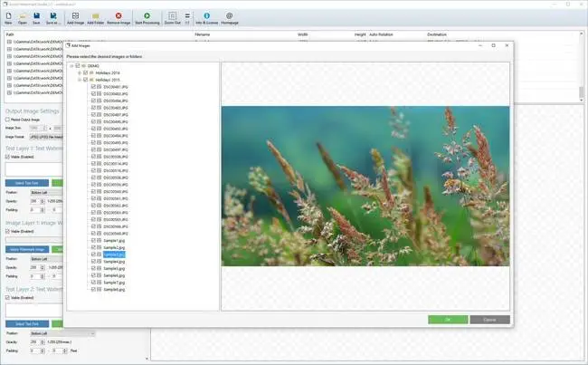Click the New project toolbar icon
The height and width of the screenshot is (365, 588).
pos(9,17)
